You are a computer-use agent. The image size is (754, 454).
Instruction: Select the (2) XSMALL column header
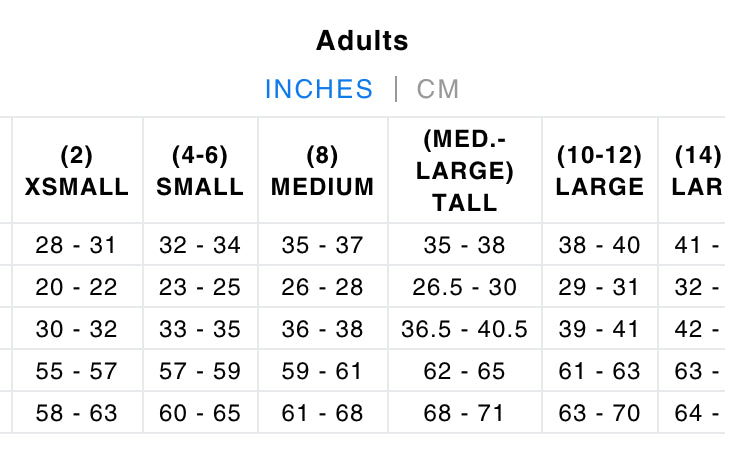pos(77,171)
